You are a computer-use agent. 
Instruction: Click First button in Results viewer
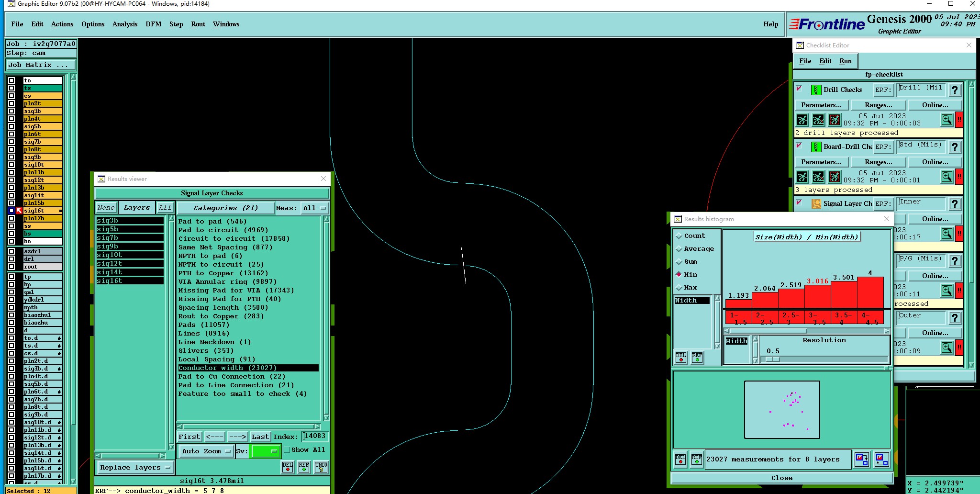click(x=189, y=437)
